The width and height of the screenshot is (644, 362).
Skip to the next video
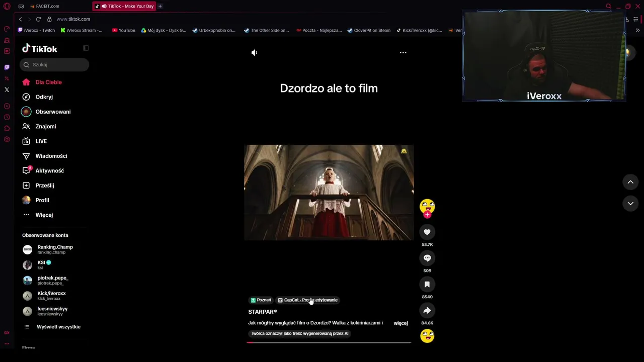[630, 203]
